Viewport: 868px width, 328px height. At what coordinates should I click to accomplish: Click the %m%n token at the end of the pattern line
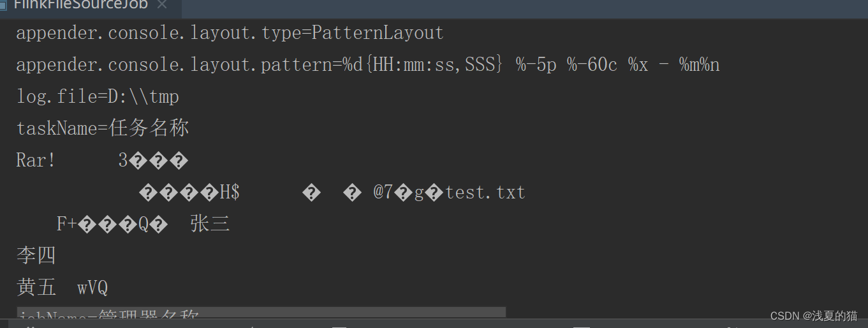click(700, 65)
